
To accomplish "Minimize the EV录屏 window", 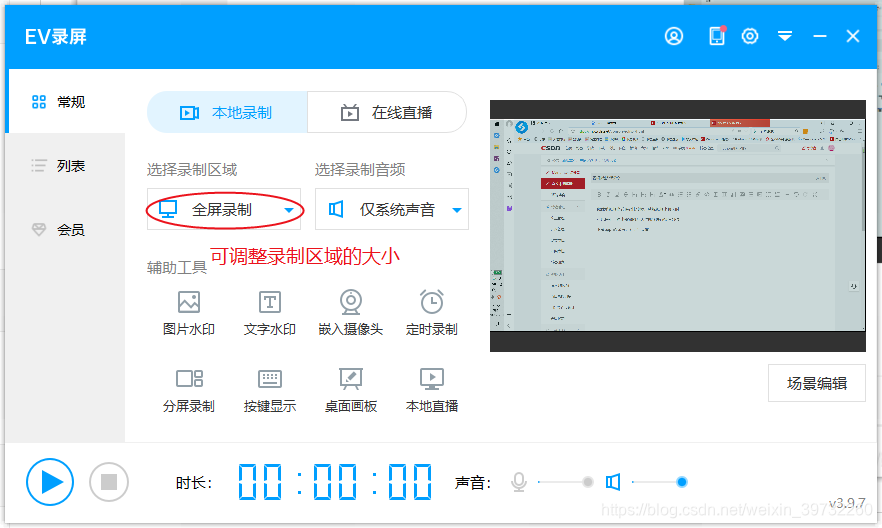I will click(820, 37).
